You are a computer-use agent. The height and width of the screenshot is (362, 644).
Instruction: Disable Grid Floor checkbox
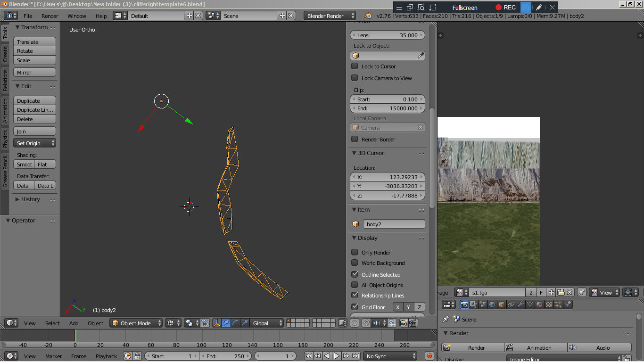point(355,307)
